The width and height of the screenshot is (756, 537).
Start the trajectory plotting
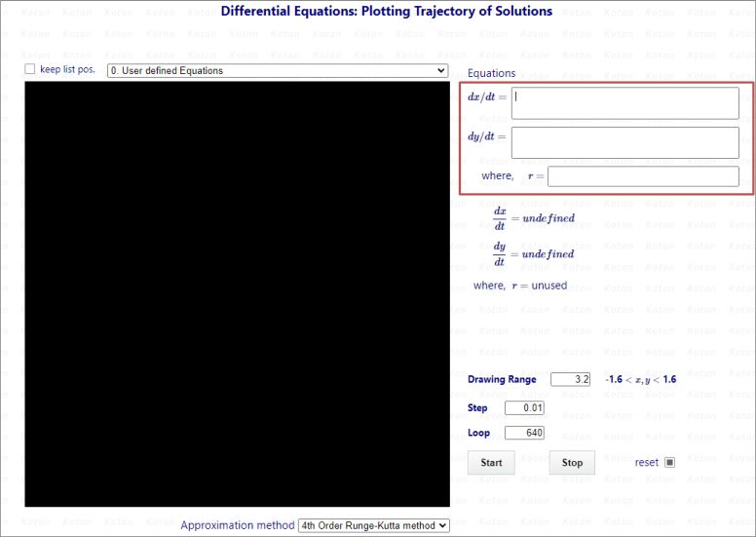(491, 463)
